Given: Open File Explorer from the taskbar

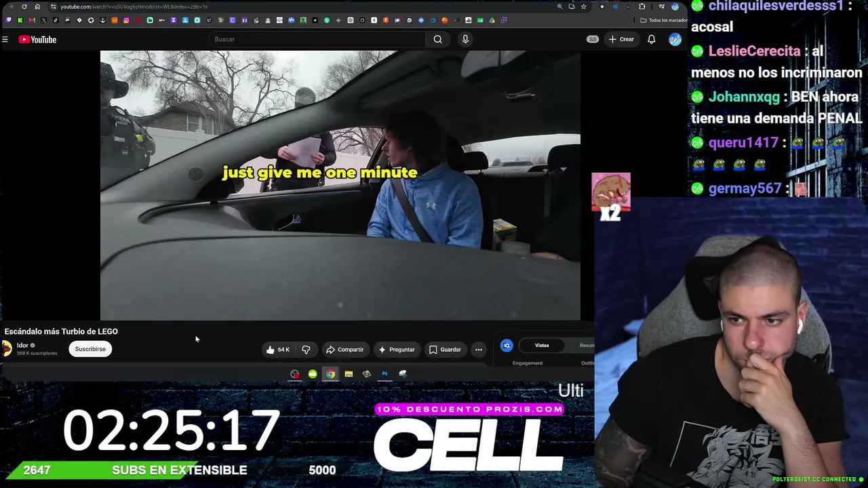Looking at the screenshot, I should point(349,374).
